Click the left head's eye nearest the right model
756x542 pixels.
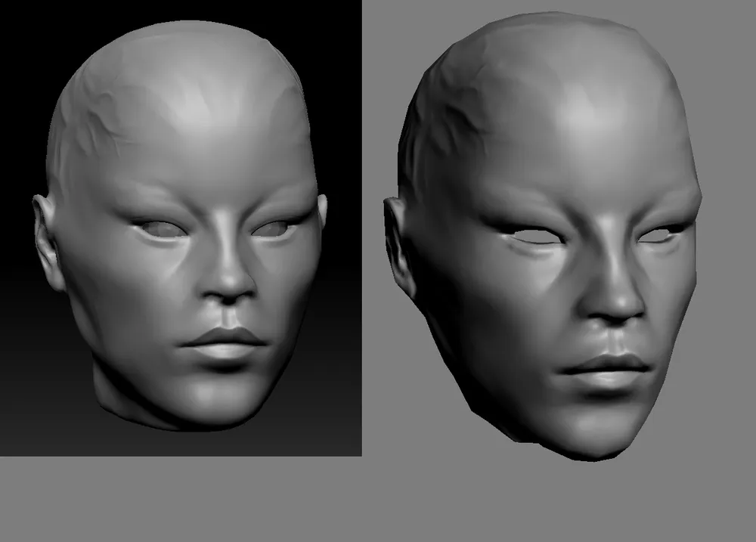274,228
